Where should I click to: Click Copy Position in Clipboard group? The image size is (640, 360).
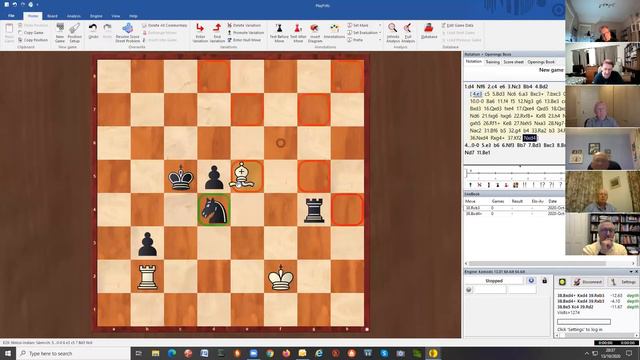[x=33, y=40]
